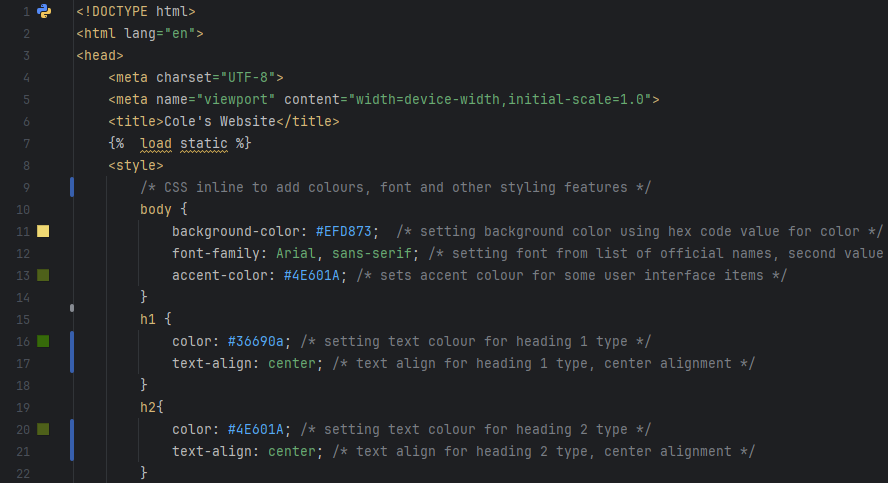This screenshot has height=483, width=888.
Task: Click the small gray gutter marker near line 15
Action: point(72,308)
